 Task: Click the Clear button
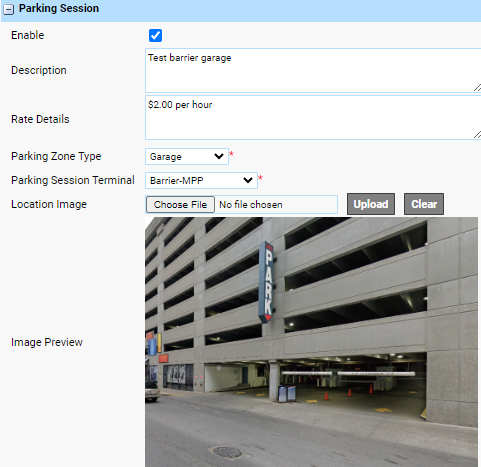coord(424,204)
